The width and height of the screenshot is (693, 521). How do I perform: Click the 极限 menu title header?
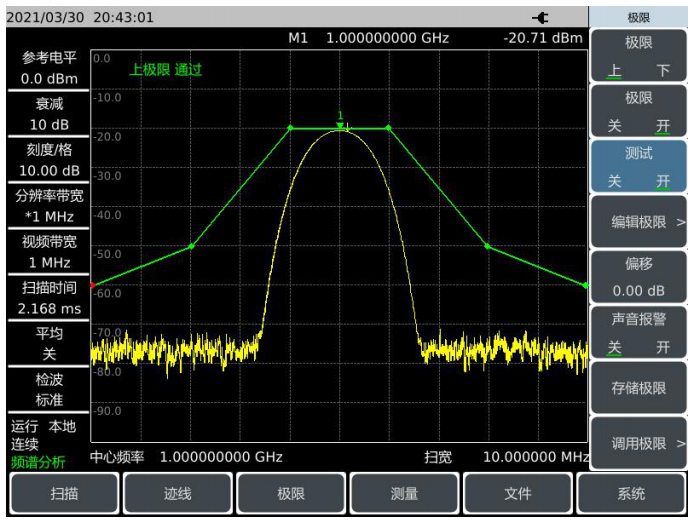point(638,18)
